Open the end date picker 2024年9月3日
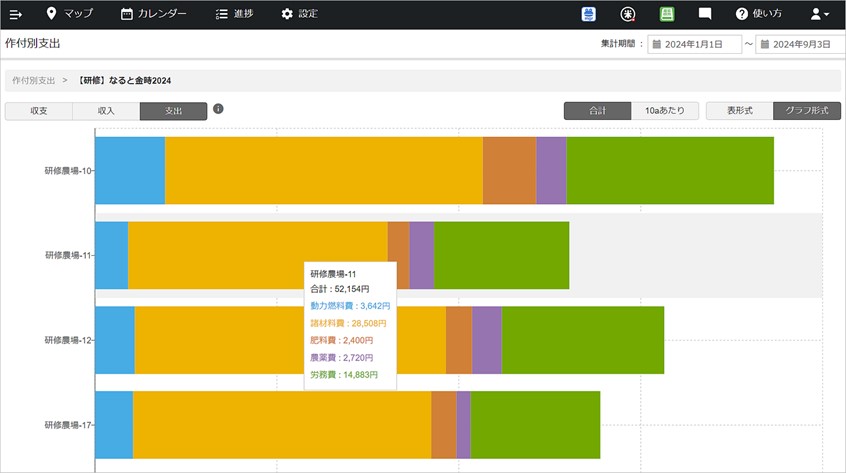 pos(799,44)
